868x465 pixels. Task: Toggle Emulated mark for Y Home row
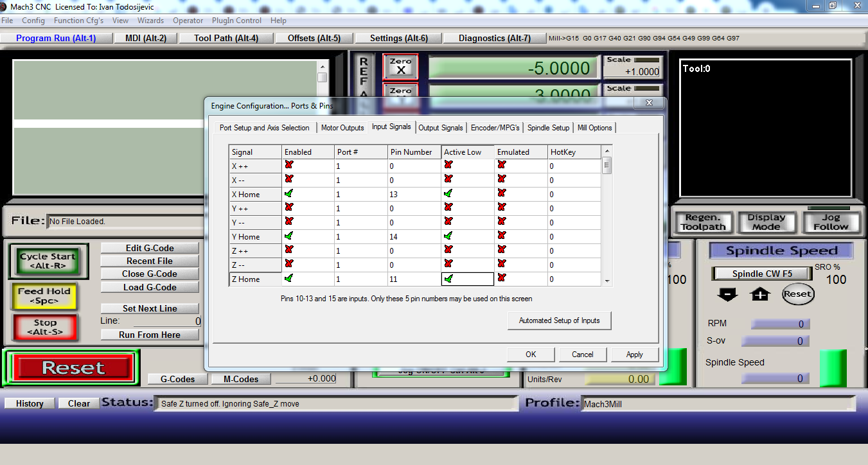pyautogui.click(x=501, y=236)
